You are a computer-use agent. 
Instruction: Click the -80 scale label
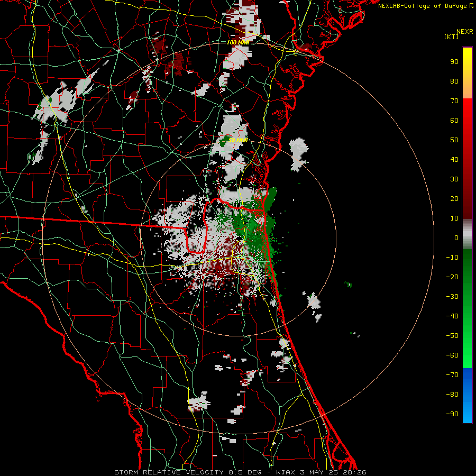[x=452, y=395]
